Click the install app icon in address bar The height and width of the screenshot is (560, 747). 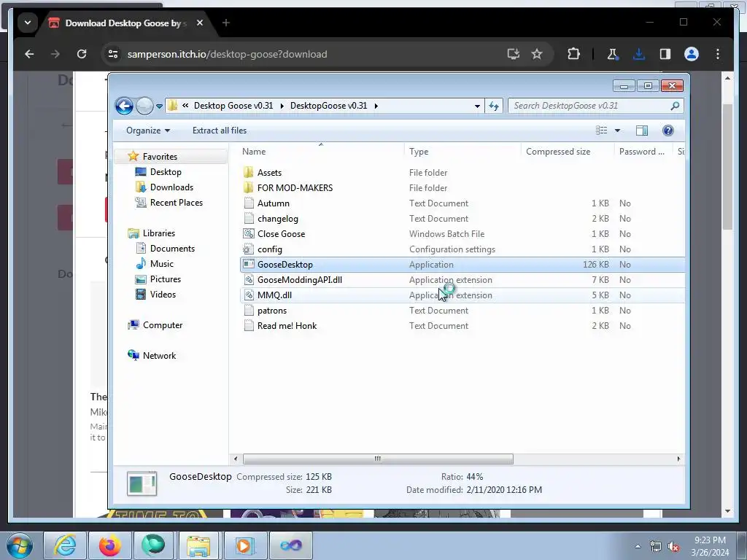(513, 54)
